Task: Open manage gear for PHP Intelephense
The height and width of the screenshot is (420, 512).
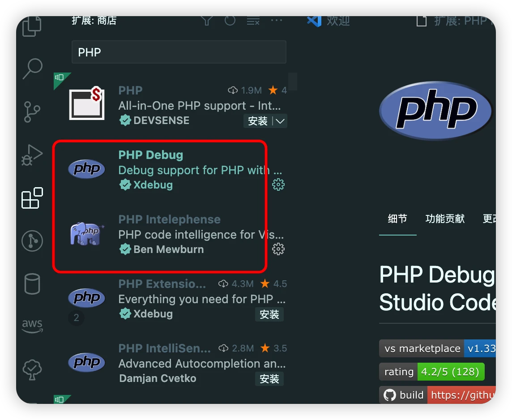Action: [278, 249]
